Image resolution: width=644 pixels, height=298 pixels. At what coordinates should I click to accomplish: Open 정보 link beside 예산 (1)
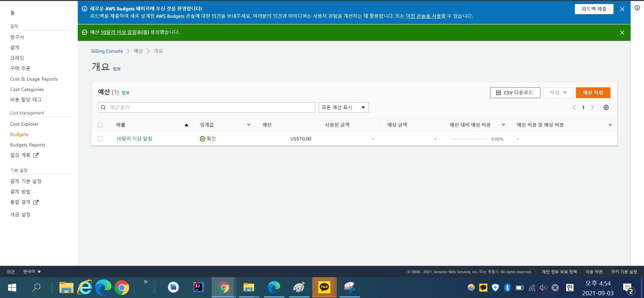point(125,93)
